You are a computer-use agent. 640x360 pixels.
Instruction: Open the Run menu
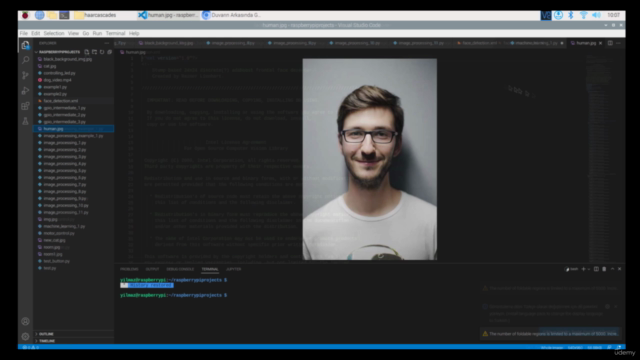pyautogui.click(x=97, y=33)
